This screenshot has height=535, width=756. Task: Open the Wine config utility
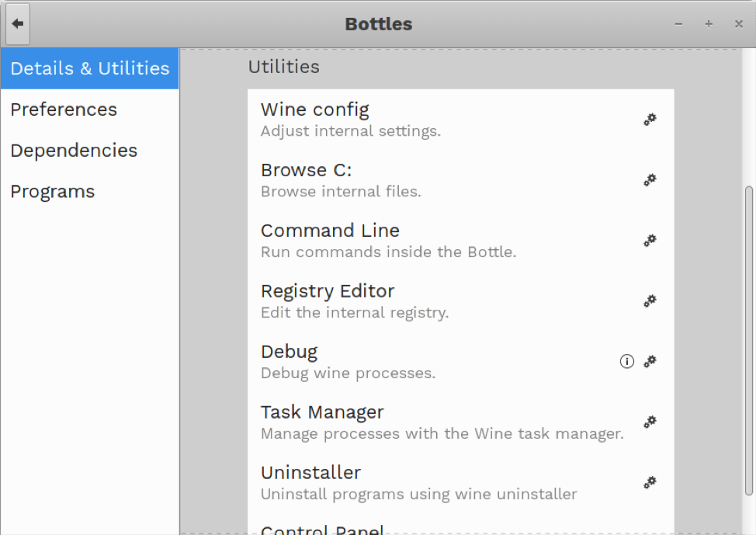314,109
